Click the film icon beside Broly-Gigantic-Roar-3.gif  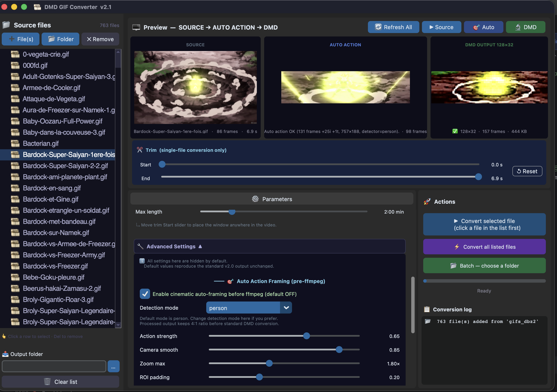15,300
